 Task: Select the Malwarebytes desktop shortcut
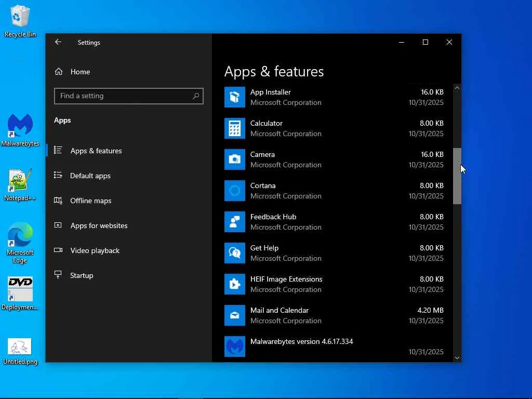[20, 130]
